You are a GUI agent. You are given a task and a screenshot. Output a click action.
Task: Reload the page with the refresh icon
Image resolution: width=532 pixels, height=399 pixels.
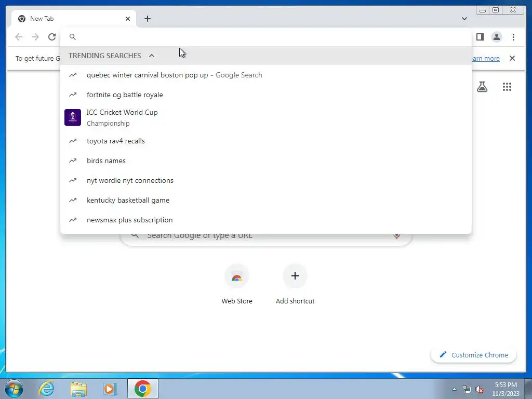coord(52,37)
